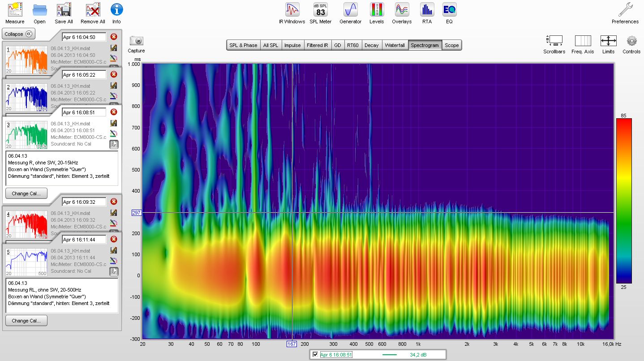Edit the name field Apr 6 16:09:32

coord(84,202)
